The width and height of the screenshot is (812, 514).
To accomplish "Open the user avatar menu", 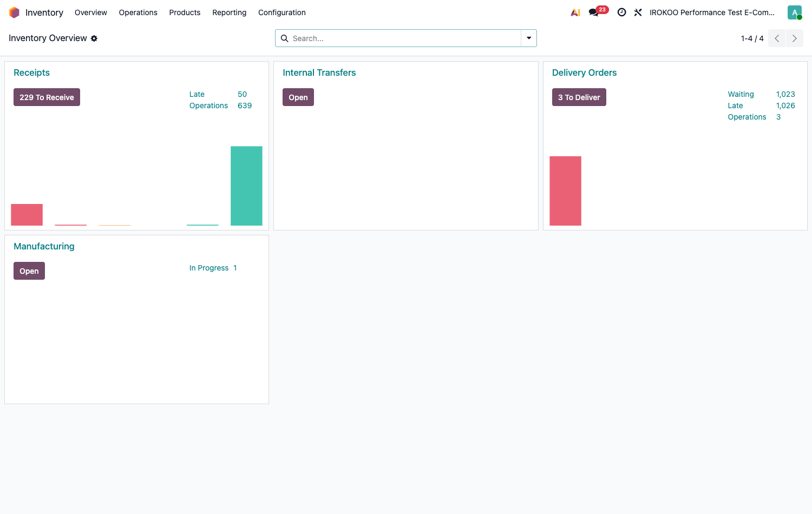I will coord(795,12).
